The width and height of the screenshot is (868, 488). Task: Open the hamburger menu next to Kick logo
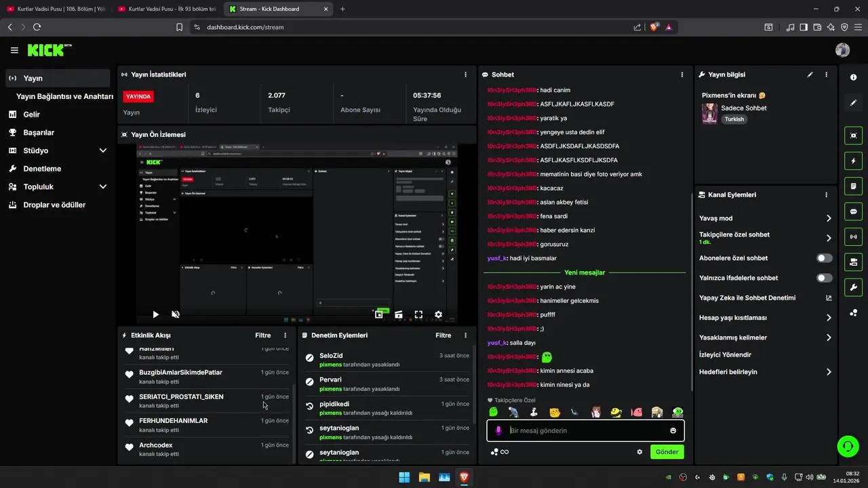(14, 50)
